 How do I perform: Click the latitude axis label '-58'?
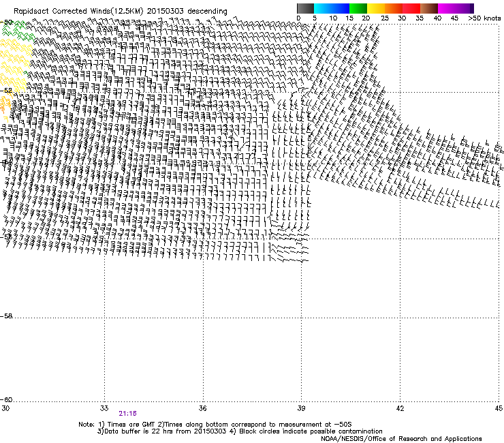tap(6, 316)
